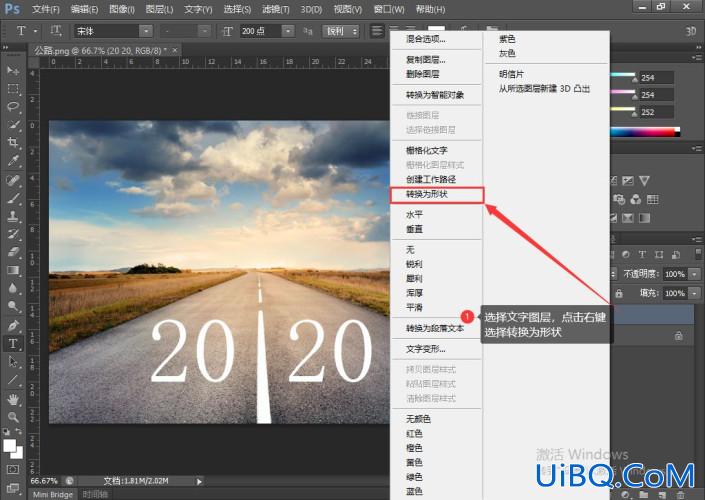Filter layers by type layers (T icon)
The image size is (705, 500).
click(x=642, y=254)
